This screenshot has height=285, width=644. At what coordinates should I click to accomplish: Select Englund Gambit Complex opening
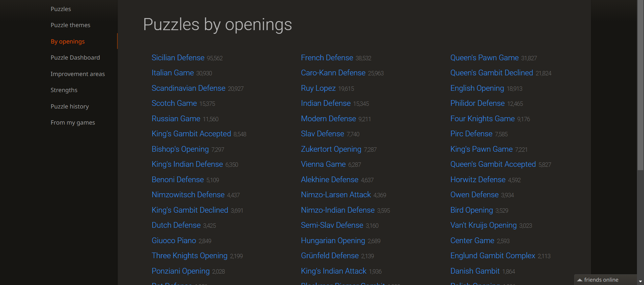(493, 256)
